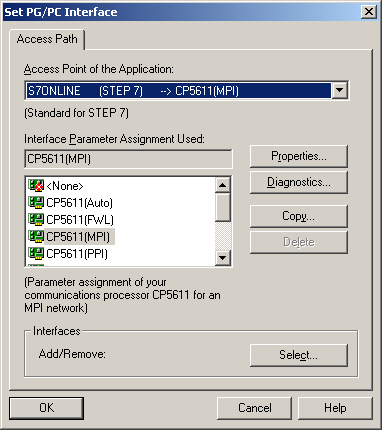
Task: Switch to the Access Path tab
Action: click(x=47, y=39)
